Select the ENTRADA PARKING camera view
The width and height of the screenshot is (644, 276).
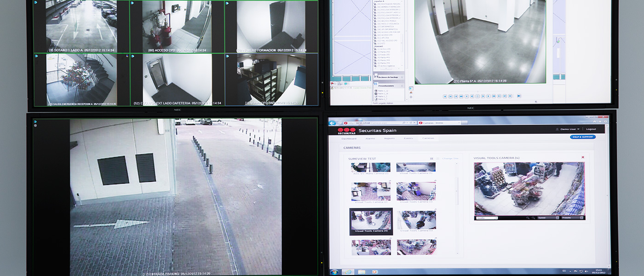pos(175,197)
